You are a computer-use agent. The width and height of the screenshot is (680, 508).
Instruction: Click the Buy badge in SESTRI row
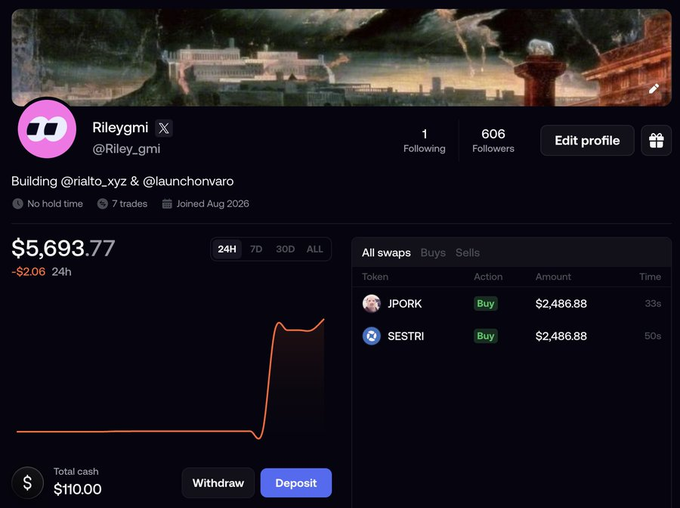485,336
